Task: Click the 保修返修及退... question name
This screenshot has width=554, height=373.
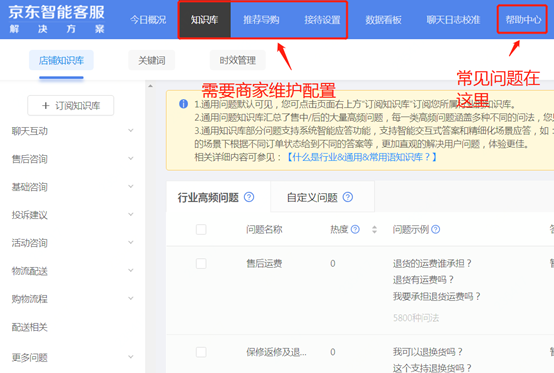Action: coord(276,352)
